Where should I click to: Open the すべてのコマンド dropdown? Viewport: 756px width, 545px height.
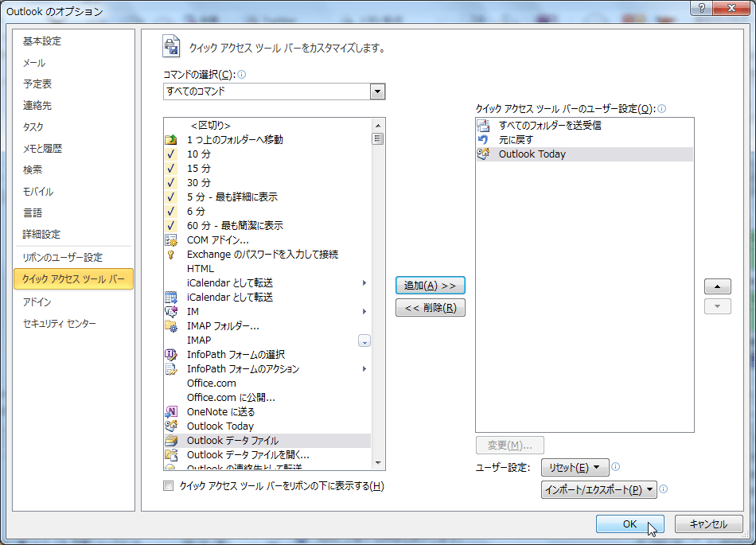377,91
